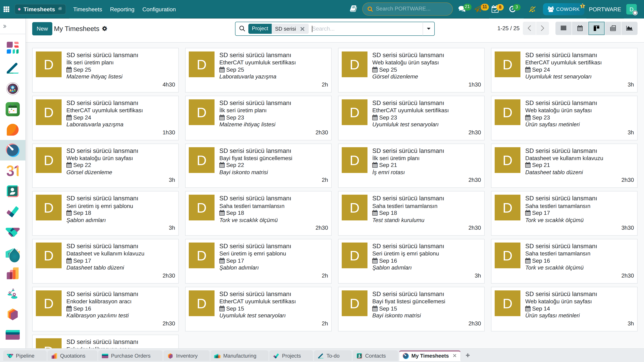Image resolution: width=644 pixels, height=362 pixels.
Task: Switch to calendar view
Action: (580, 28)
